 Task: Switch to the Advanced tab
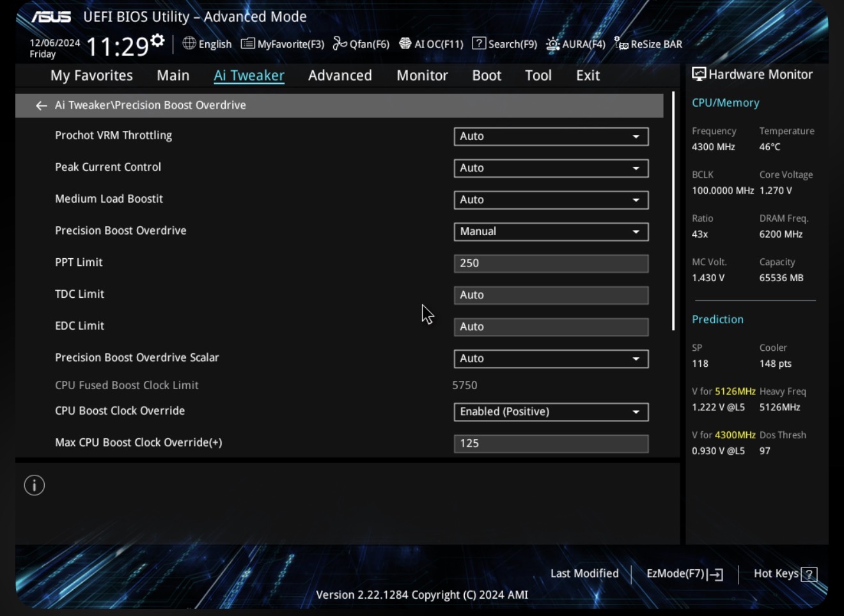[x=340, y=75]
